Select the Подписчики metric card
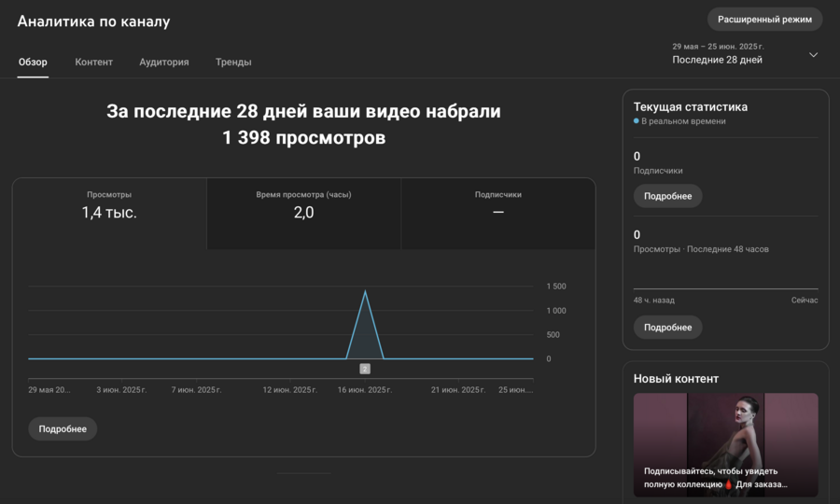Viewport: 840px width, 504px height. pos(498,205)
